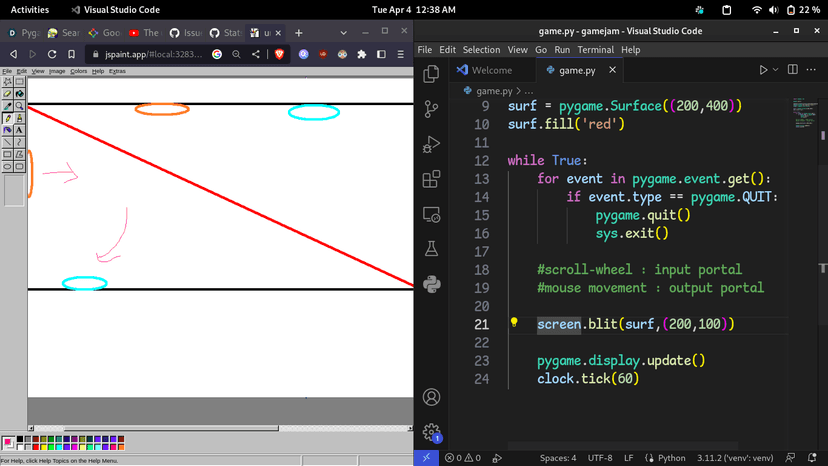Click the Testing flask icon
The width and height of the screenshot is (828, 466).
[432, 249]
